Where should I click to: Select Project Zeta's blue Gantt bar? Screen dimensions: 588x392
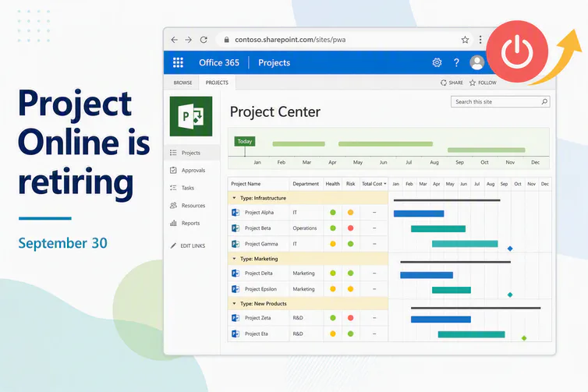point(441,320)
